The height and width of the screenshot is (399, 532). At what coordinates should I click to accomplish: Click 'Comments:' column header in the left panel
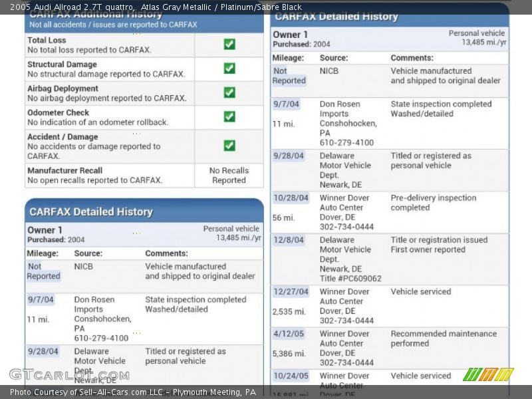tap(166, 253)
